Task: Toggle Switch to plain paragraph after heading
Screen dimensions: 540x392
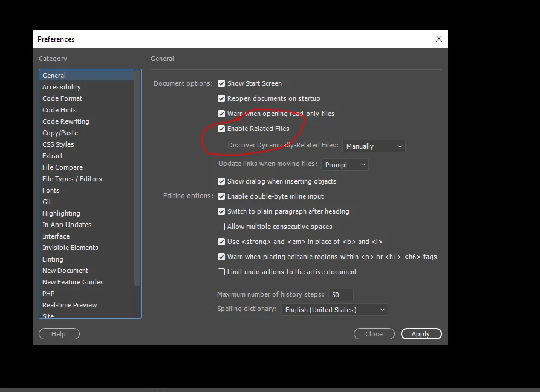Action: point(221,211)
